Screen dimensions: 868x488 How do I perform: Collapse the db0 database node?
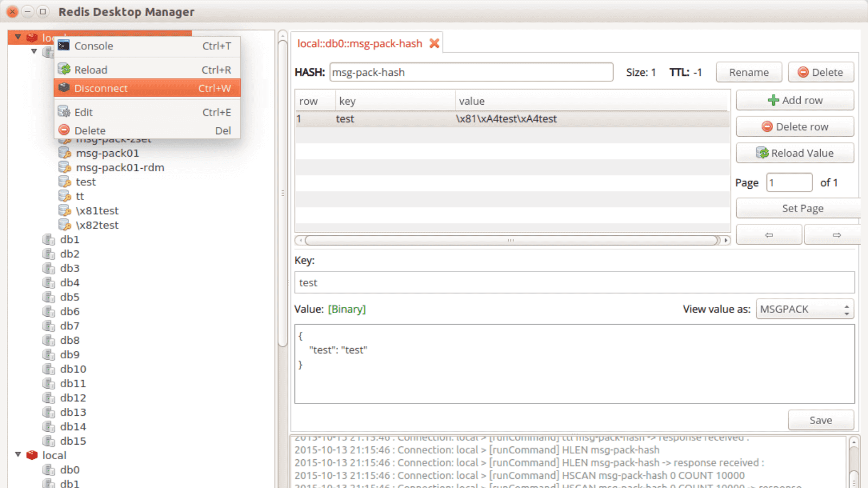click(x=34, y=52)
